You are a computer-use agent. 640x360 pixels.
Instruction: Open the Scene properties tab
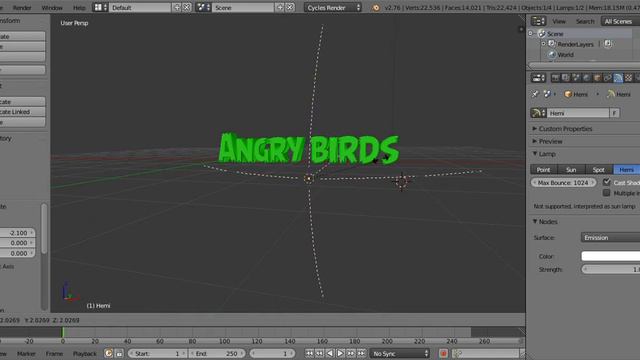coord(576,78)
